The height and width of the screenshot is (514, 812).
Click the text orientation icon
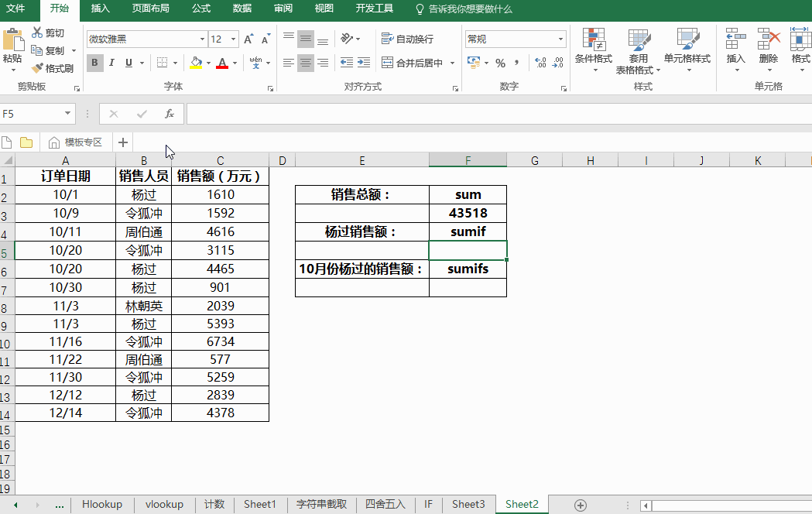347,39
